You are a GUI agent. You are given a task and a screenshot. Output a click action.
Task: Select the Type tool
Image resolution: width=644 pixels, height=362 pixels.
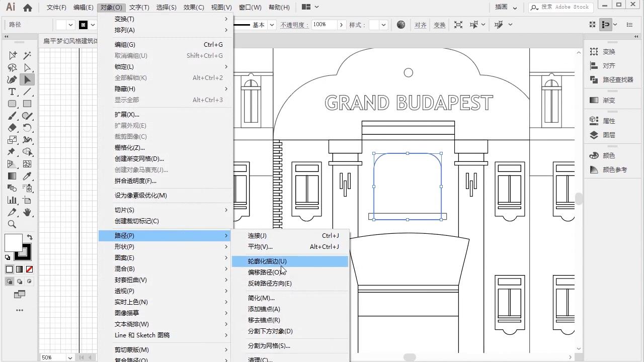(x=12, y=92)
